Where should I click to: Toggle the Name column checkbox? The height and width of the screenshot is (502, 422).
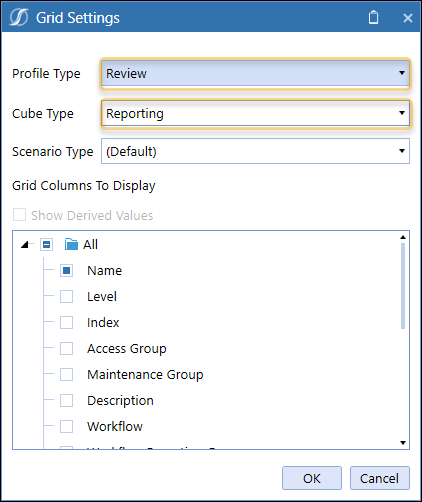pyautogui.click(x=66, y=271)
